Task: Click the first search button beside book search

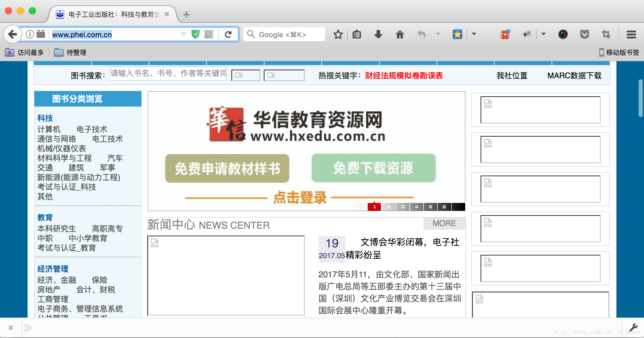Action: click(246, 75)
